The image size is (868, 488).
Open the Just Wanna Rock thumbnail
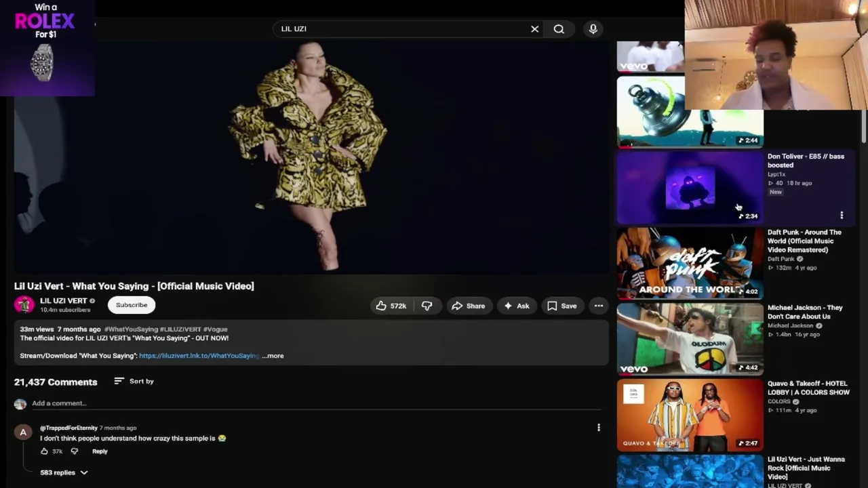click(690, 471)
